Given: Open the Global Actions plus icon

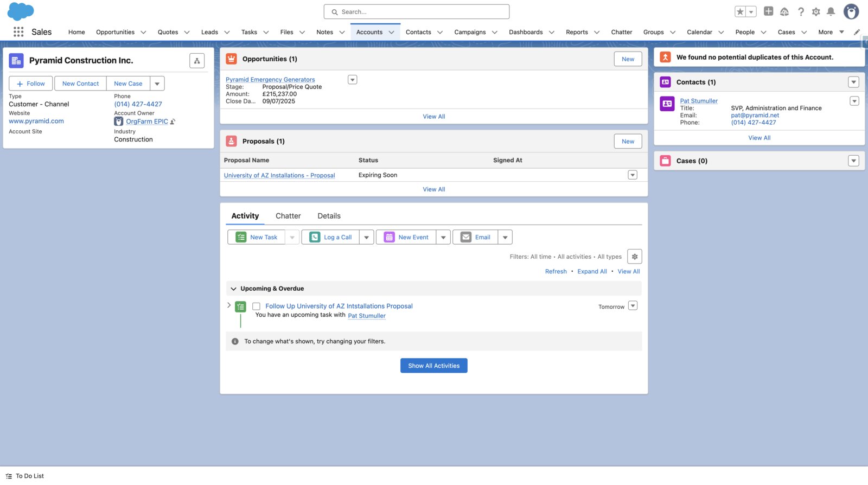Looking at the screenshot, I should (x=768, y=11).
